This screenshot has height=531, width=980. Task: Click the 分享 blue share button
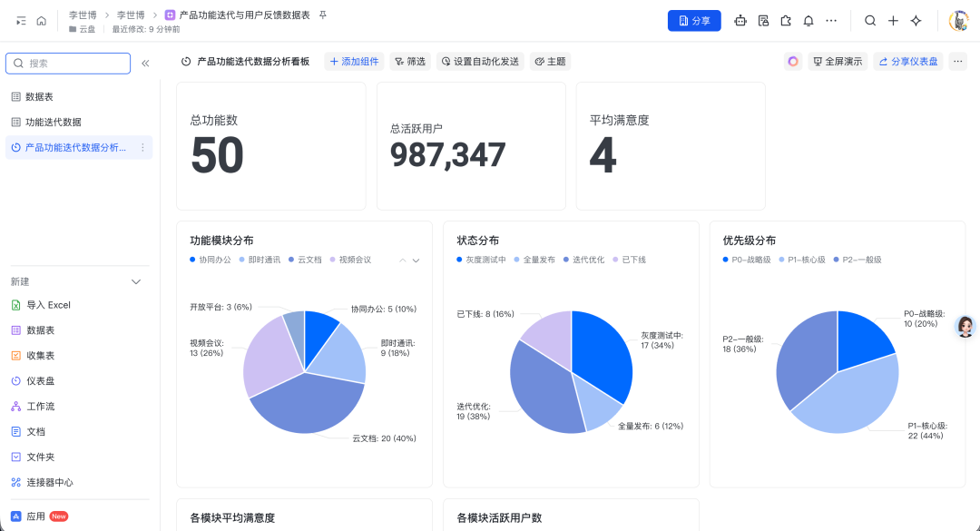694,20
